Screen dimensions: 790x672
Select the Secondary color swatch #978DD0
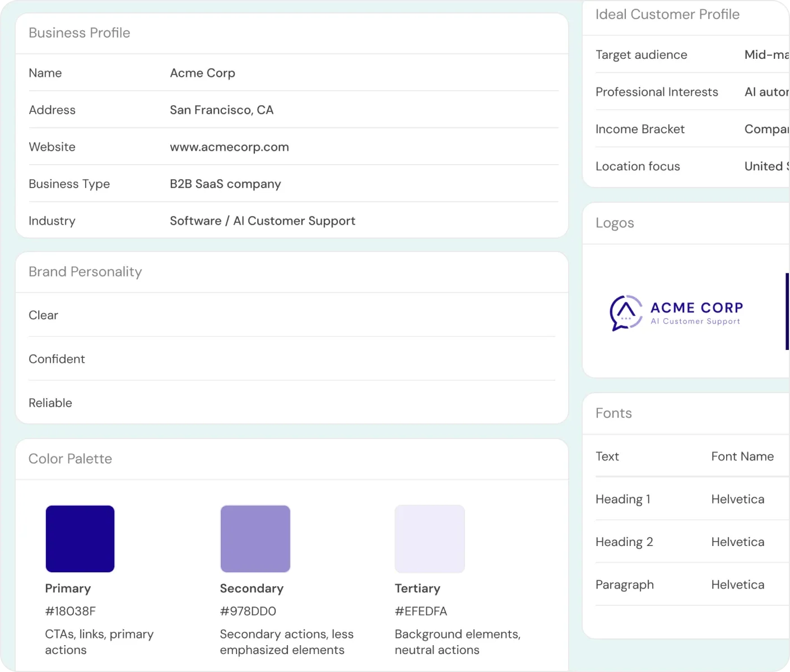(x=255, y=539)
